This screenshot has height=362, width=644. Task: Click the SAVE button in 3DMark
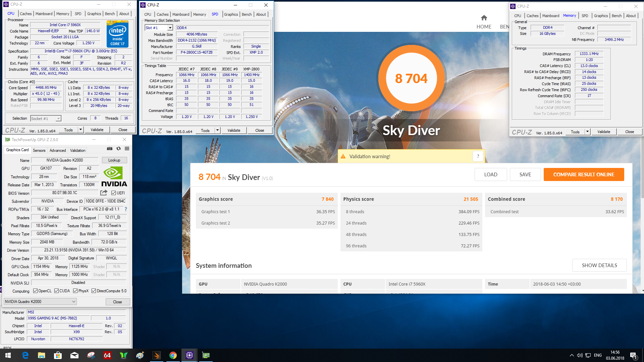click(525, 175)
